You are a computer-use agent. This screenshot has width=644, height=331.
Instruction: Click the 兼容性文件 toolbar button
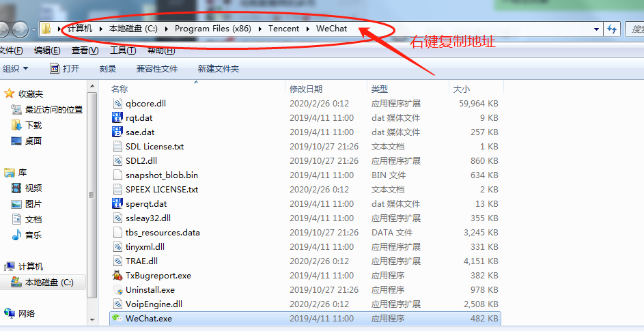point(157,68)
